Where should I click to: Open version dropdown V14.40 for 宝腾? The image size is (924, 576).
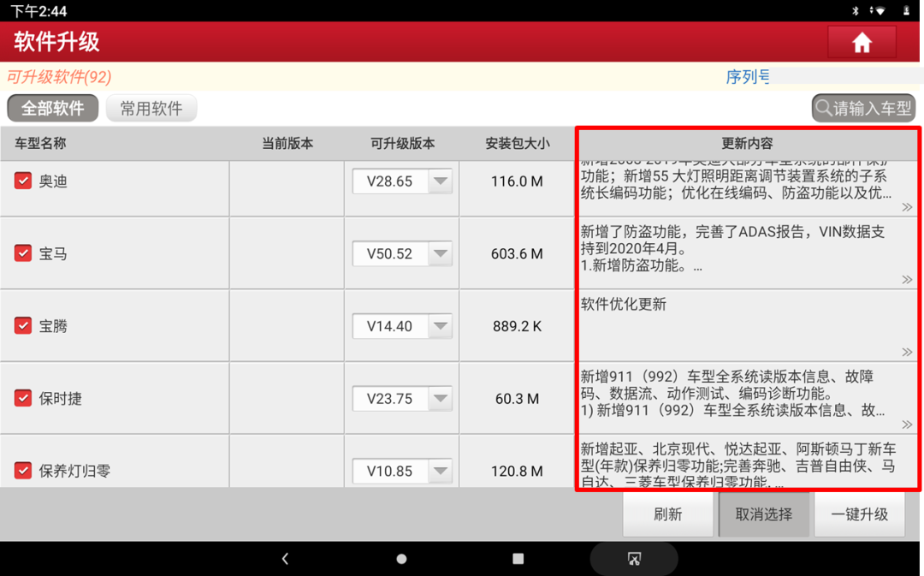(x=402, y=326)
